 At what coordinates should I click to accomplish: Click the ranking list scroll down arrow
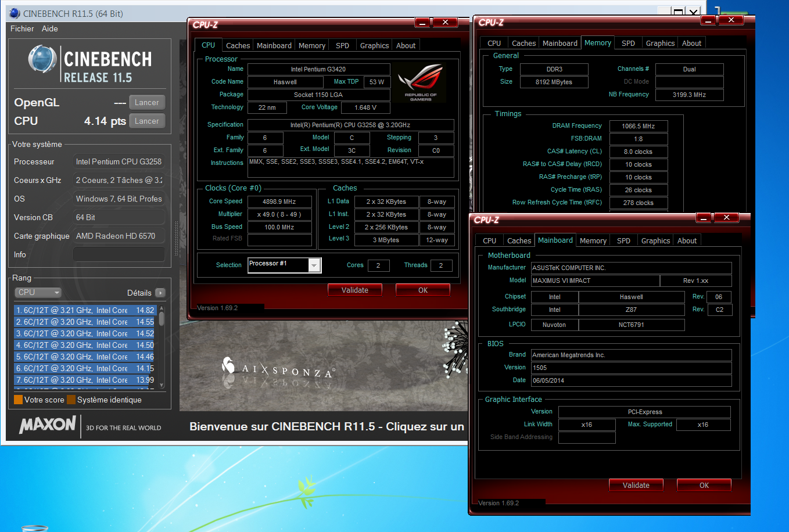pyautogui.click(x=162, y=384)
